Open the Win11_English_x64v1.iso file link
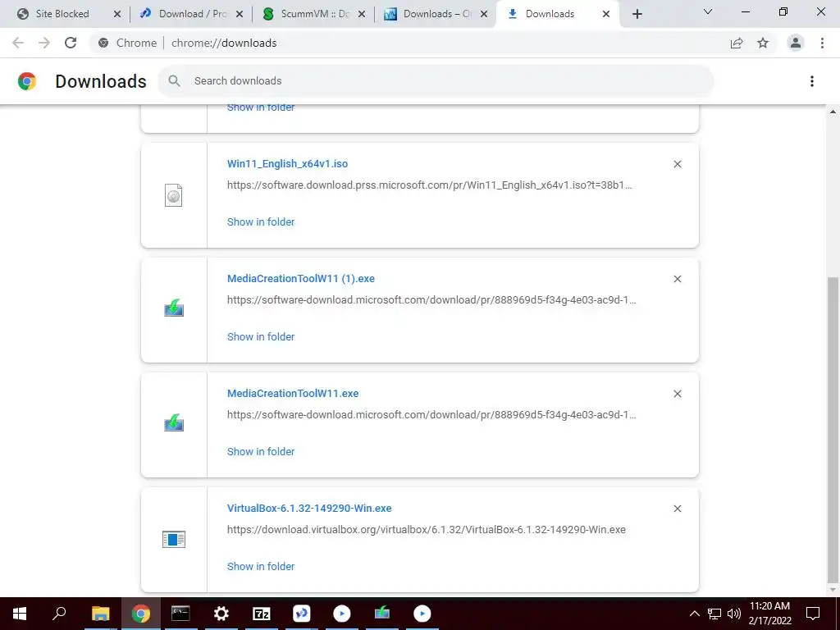The image size is (840, 630). (287, 164)
